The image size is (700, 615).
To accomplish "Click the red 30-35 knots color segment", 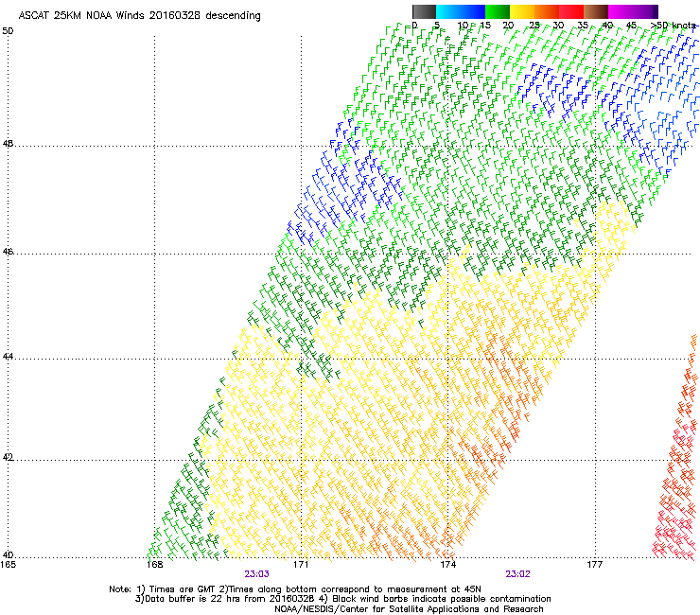I will pos(571,11).
